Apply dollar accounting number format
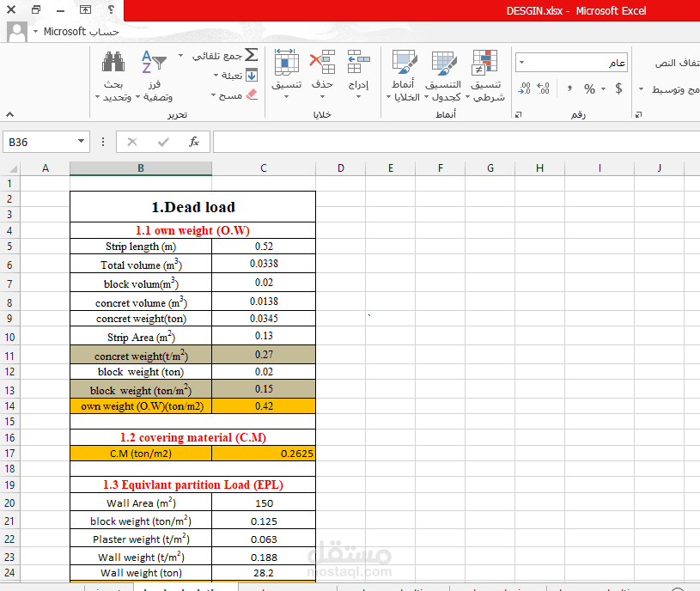This screenshot has height=591, width=700. pos(618,88)
